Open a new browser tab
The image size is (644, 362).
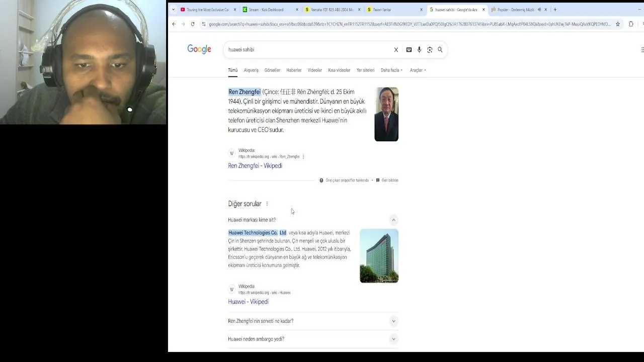click(555, 10)
